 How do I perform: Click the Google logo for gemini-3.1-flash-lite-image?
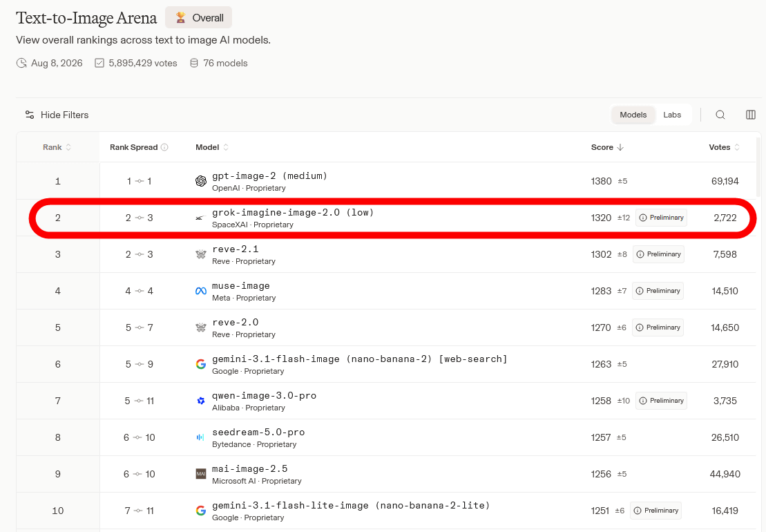201,511
